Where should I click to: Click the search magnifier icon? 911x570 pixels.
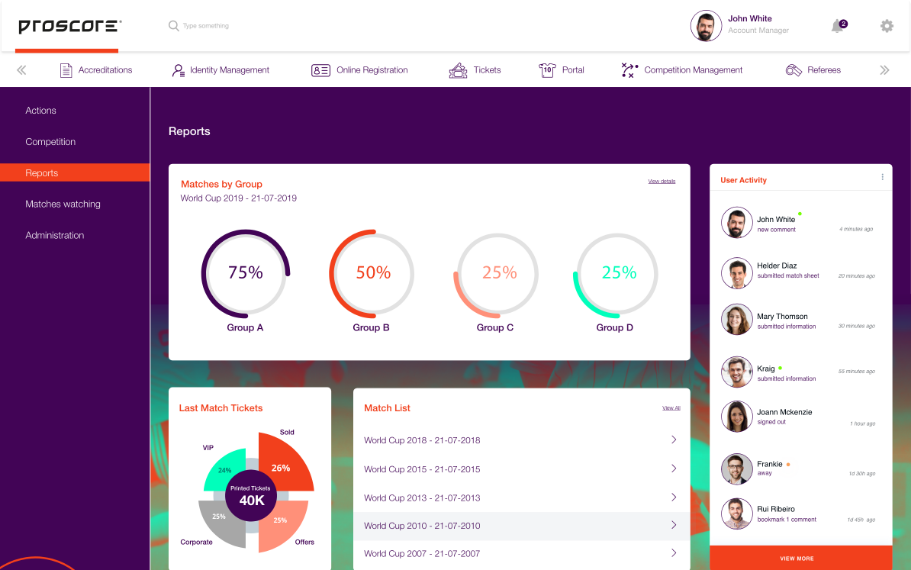point(173,26)
